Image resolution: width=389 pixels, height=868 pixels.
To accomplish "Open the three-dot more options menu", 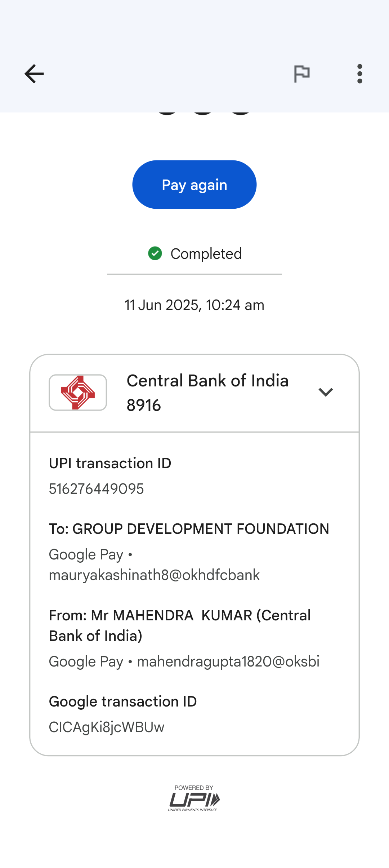I will (x=359, y=74).
